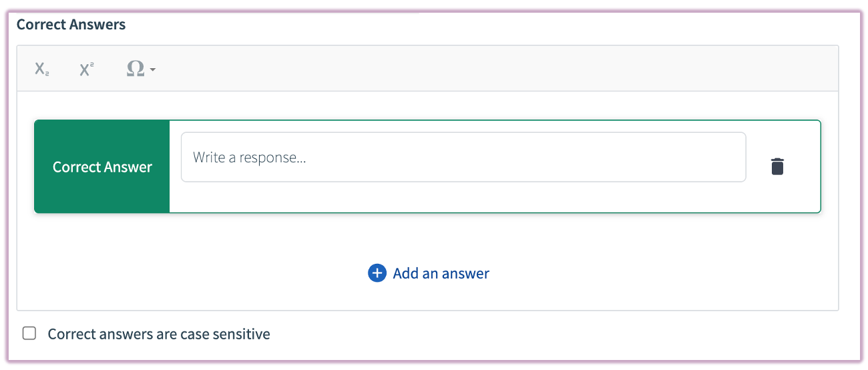
Task: Insert a special character using Ω button
Action: tap(136, 69)
